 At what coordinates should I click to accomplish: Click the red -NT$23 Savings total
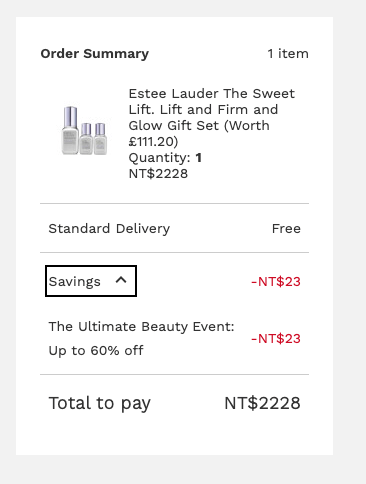tap(276, 282)
